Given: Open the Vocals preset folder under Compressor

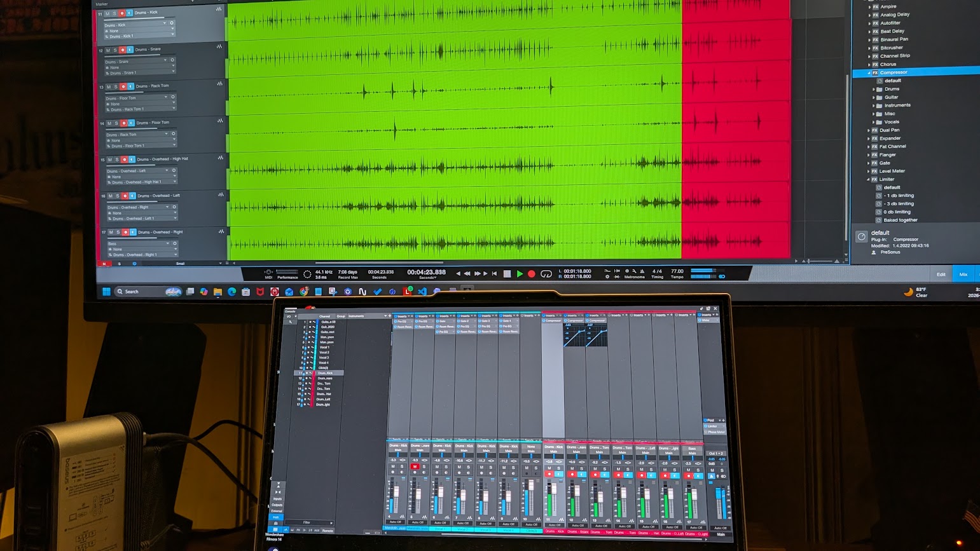Looking at the screenshot, I should tap(892, 122).
